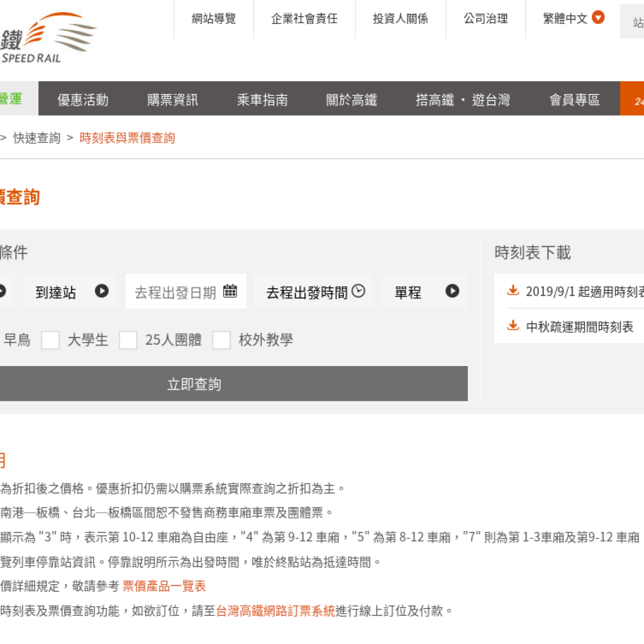Click download icon beside 中秋疏運期間時刻表
The width and height of the screenshot is (644, 644).
tap(514, 326)
